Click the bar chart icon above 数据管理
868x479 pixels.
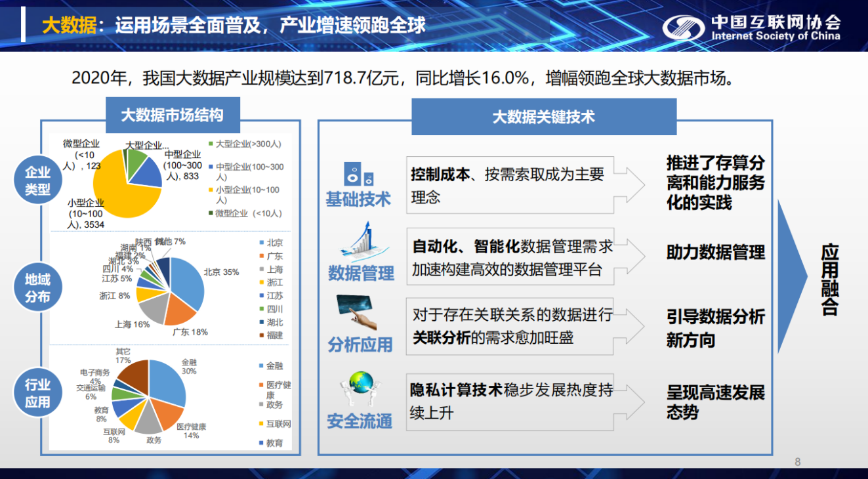point(360,243)
